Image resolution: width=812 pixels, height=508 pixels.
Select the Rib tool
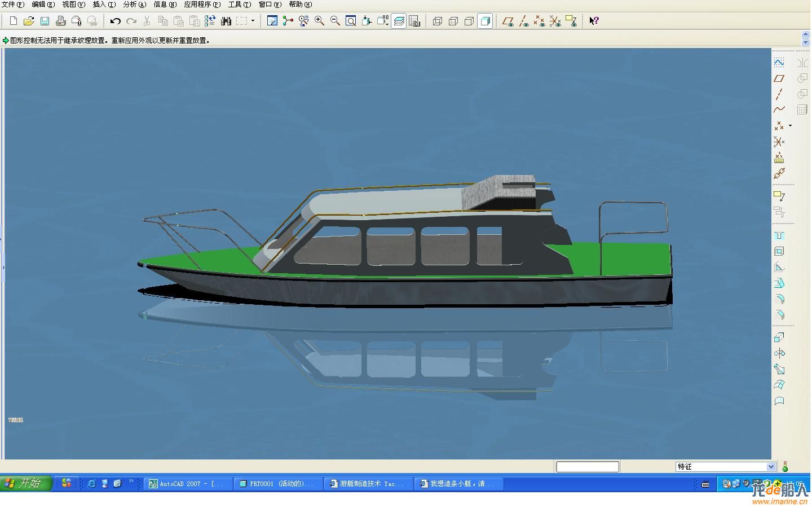coord(779,267)
